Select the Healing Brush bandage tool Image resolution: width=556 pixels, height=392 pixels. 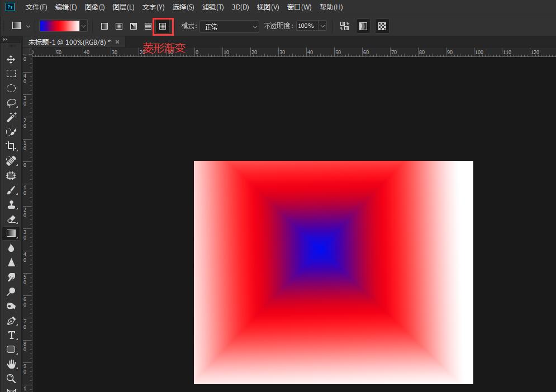point(11,161)
